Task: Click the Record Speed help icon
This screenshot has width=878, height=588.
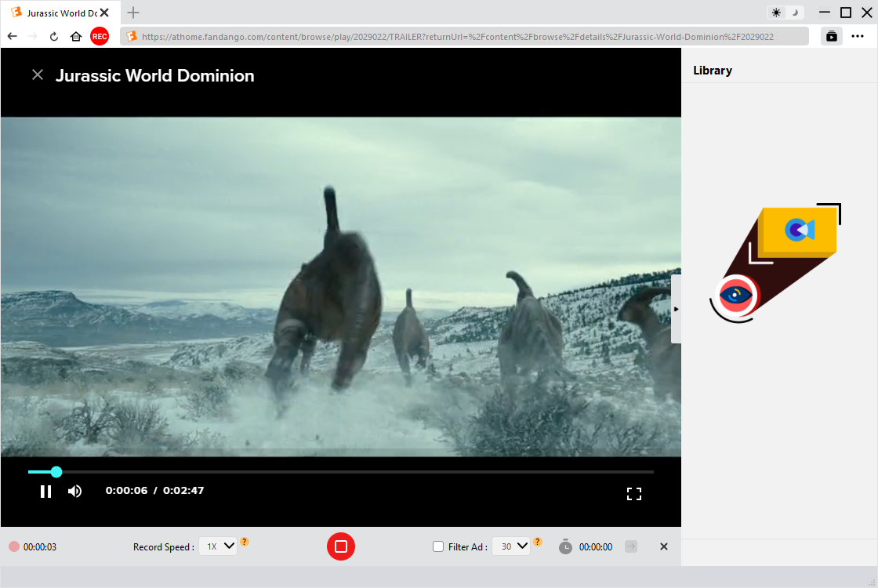Action: pos(245,542)
